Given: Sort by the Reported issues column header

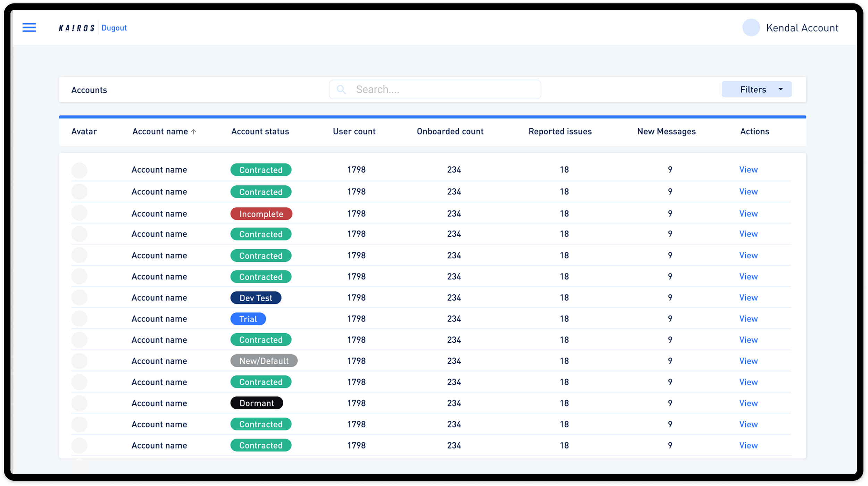Looking at the screenshot, I should coord(560,132).
